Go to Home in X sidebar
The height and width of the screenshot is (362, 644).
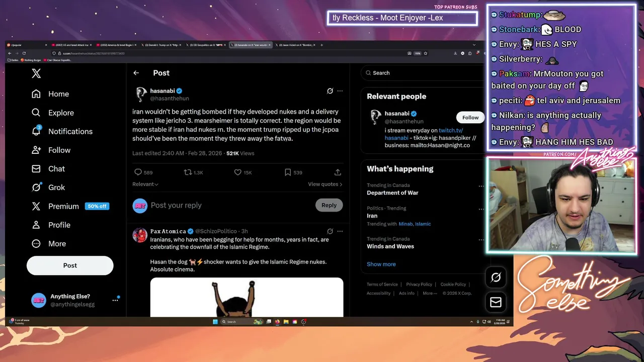[50, 94]
